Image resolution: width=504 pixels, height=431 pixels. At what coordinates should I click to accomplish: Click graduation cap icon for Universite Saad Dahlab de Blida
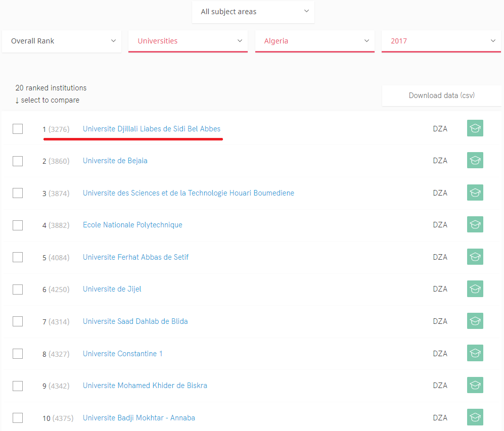click(475, 321)
